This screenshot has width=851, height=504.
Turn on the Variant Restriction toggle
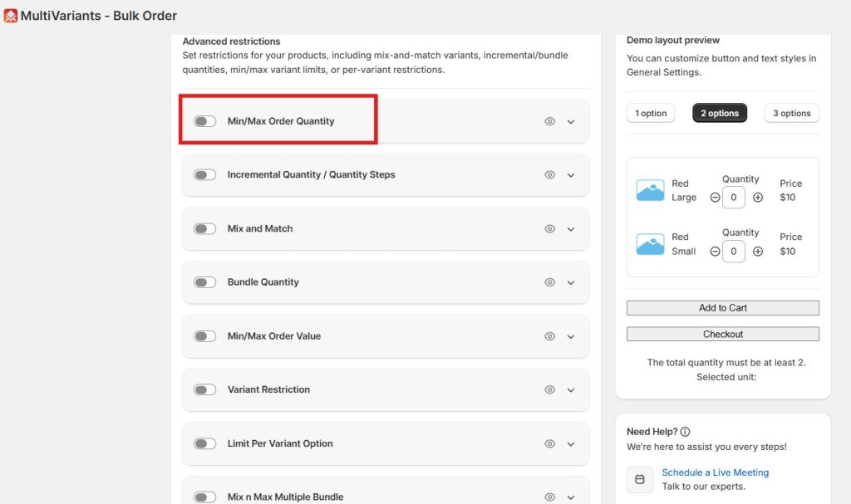[x=204, y=389]
